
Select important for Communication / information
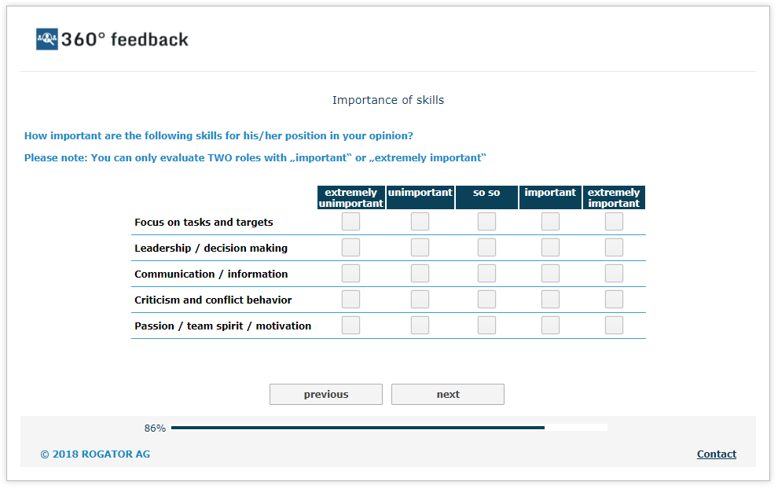550,274
